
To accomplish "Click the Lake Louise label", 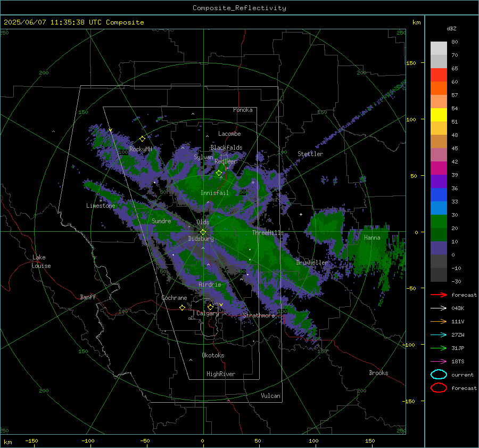I will tap(41, 262).
